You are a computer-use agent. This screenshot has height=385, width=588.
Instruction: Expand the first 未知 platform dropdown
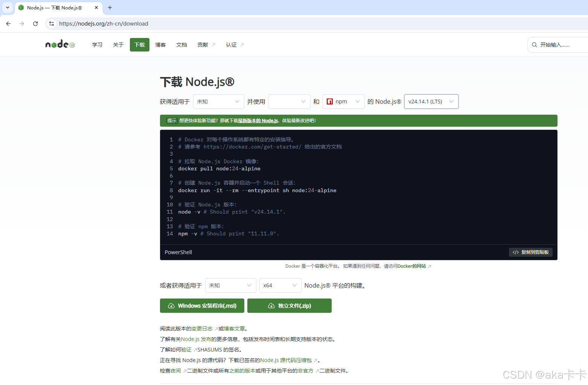pyautogui.click(x=218, y=102)
